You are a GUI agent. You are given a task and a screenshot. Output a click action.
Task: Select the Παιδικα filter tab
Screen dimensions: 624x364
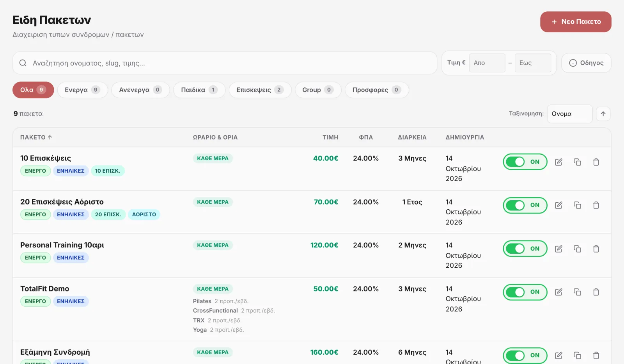click(199, 90)
